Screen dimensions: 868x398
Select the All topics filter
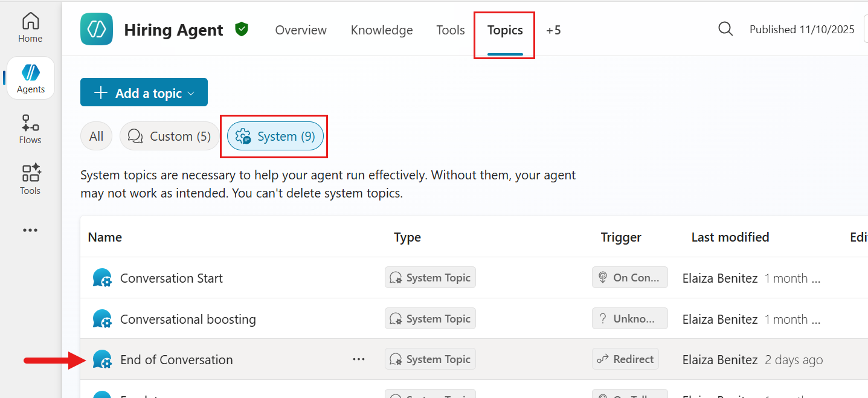click(96, 136)
